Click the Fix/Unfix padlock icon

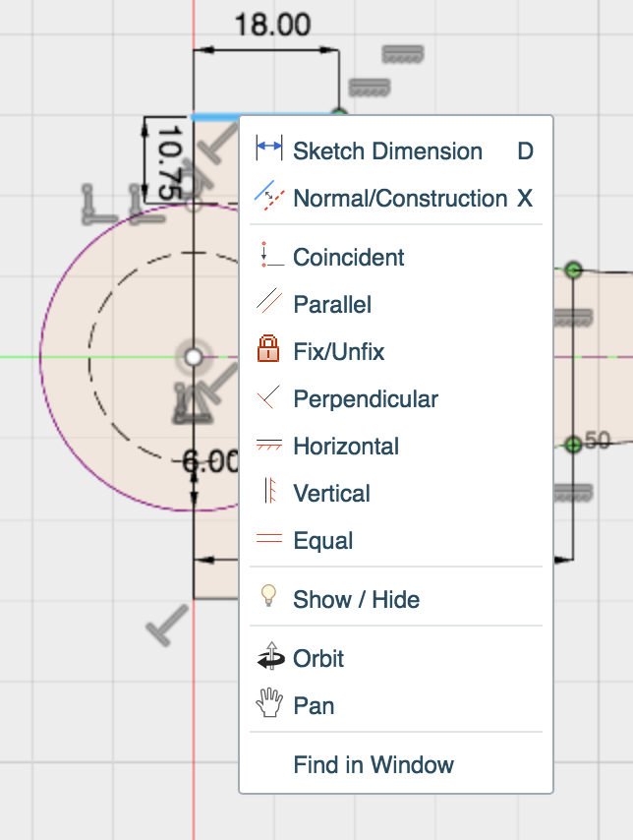pos(268,350)
